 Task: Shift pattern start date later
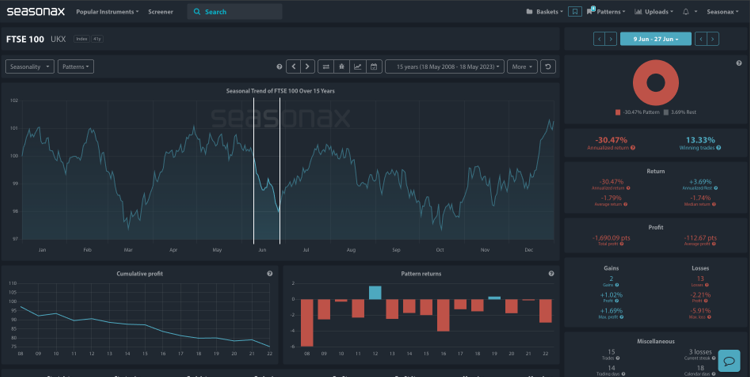click(x=610, y=39)
